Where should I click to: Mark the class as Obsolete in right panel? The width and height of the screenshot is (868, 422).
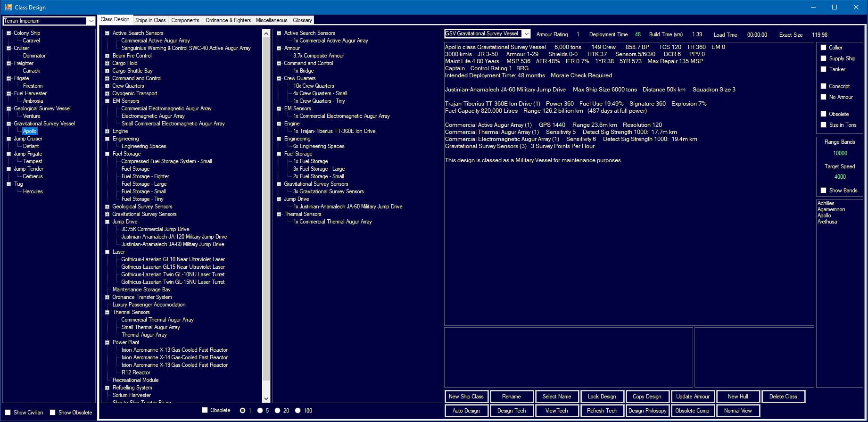[x=823, y=114]
